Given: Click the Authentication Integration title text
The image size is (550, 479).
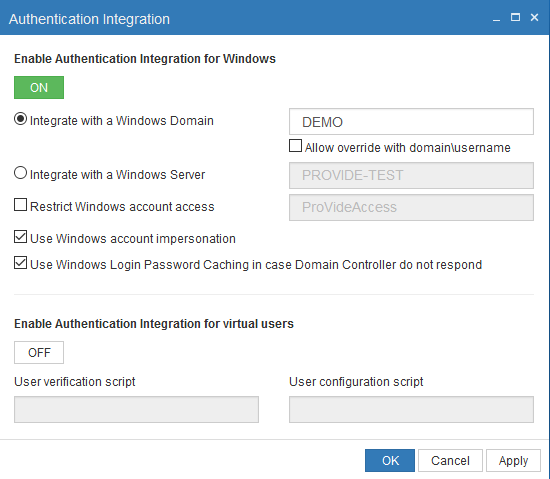Looking at the screenshot, I should pos(89,19).
